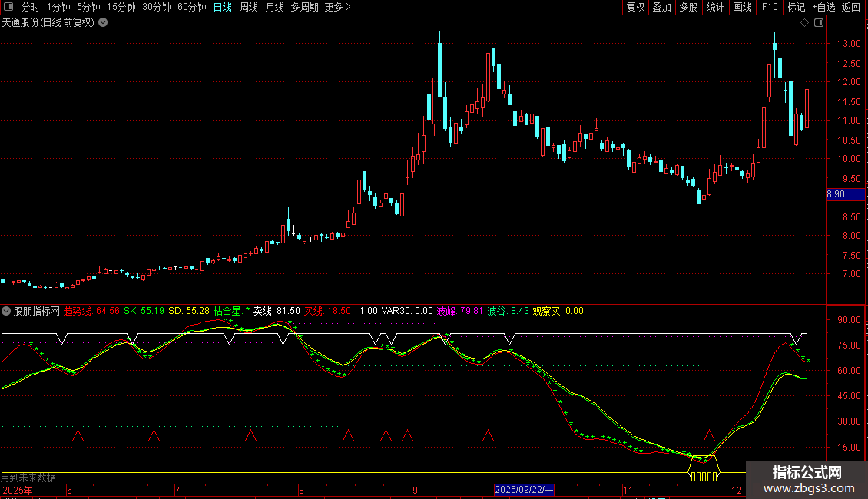Click the 卖线: 81.50 value

click(277, 311)
